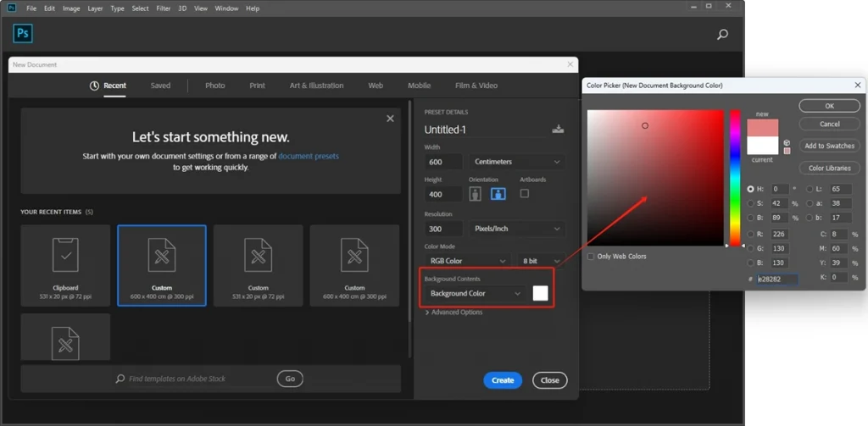
Task: Click the Create button
Action: pyautogui.click(x=503, y=380)
